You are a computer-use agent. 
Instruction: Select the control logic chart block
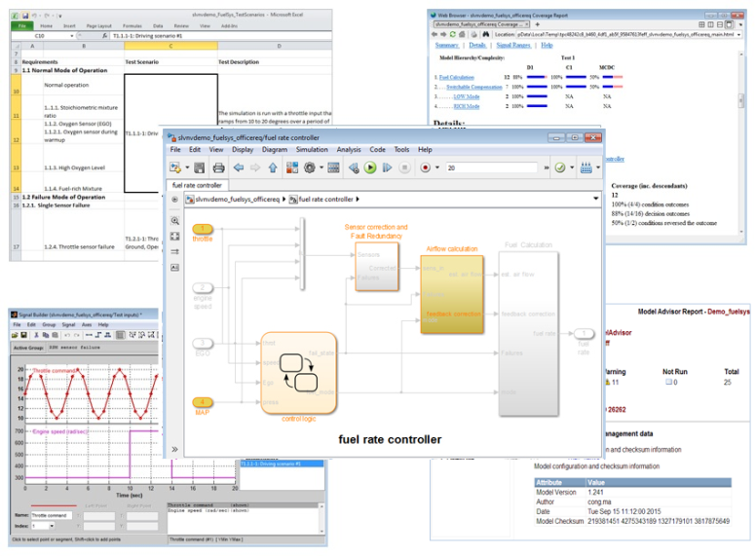298,373
